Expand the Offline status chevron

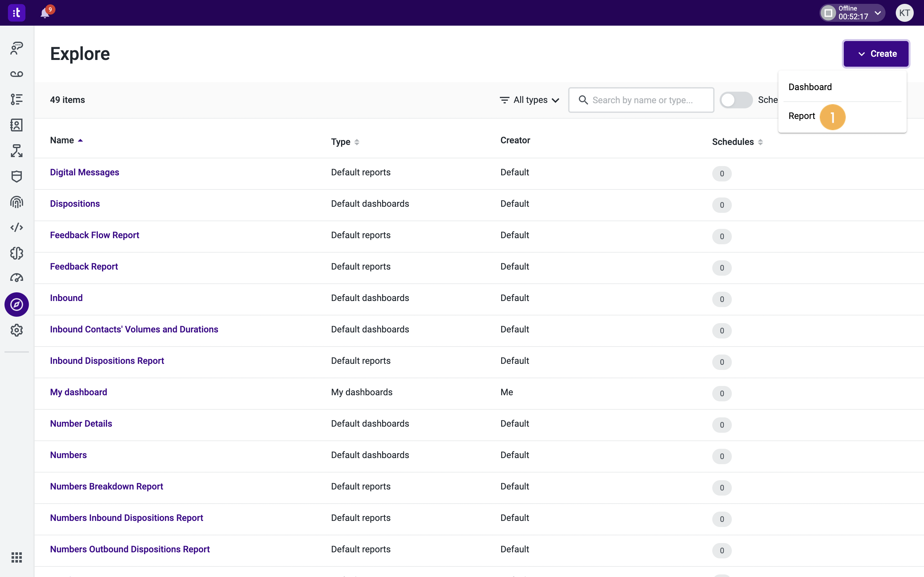(x=878, y=13)
